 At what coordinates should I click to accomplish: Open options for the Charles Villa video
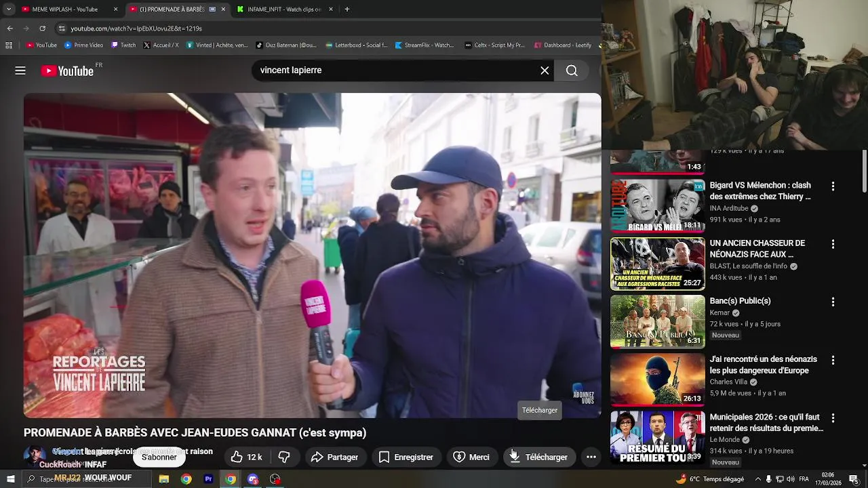click(833, 360)
